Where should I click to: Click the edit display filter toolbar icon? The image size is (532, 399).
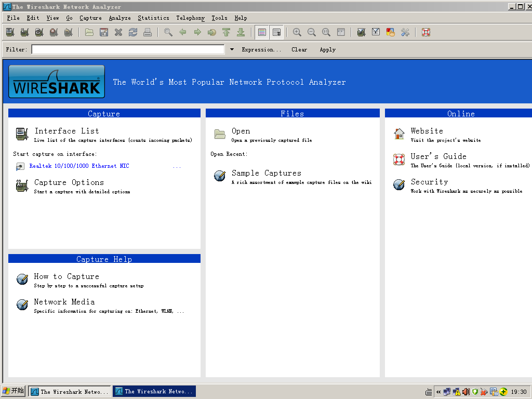click(376, 32)
